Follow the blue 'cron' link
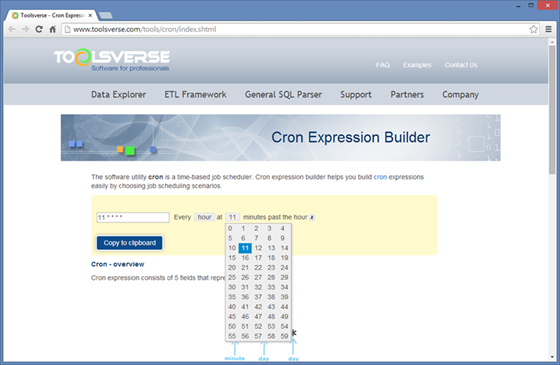The width and height of the screenshot is (560, 365). [x=380, y=177]
